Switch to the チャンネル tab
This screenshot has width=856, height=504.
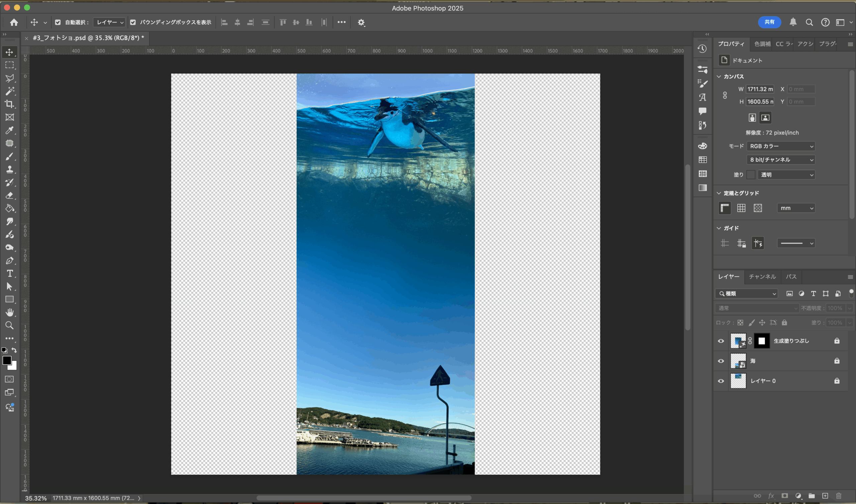click(762, 277)
